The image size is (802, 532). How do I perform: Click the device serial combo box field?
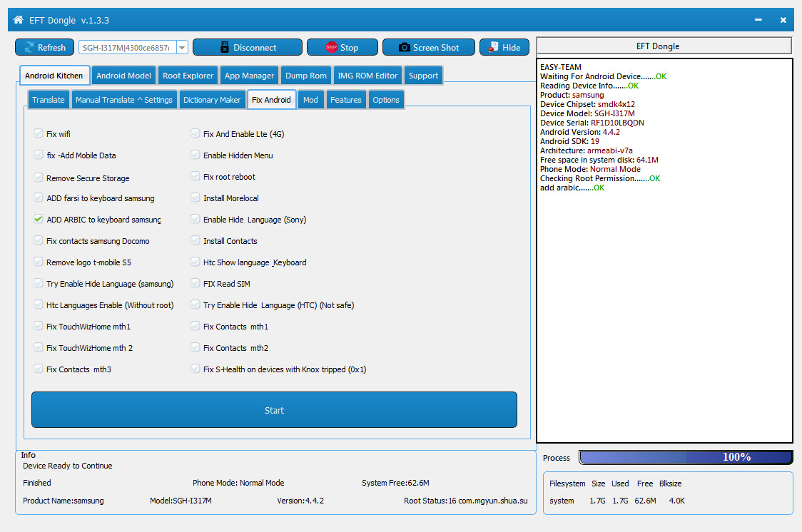(x=127, y=48)
